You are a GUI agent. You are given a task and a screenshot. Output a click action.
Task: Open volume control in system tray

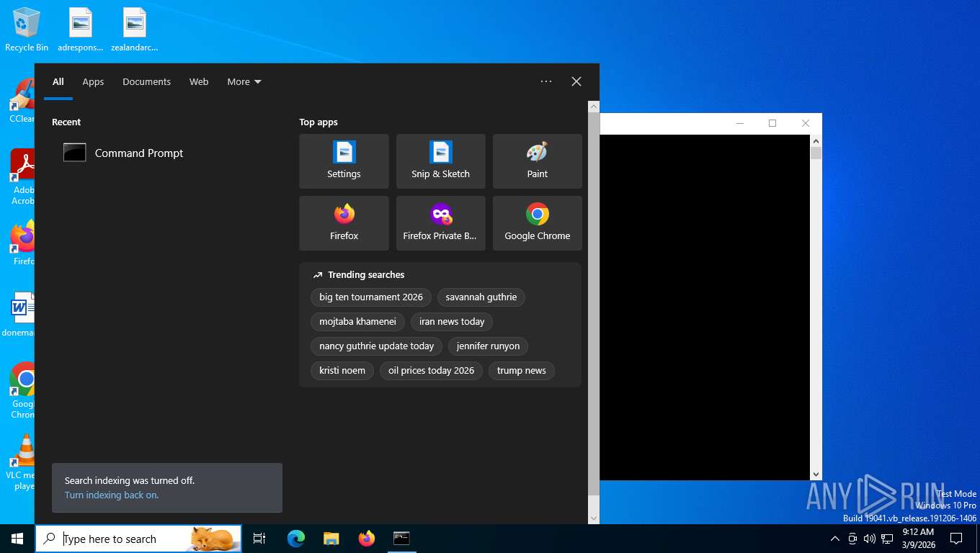[869, 539]
